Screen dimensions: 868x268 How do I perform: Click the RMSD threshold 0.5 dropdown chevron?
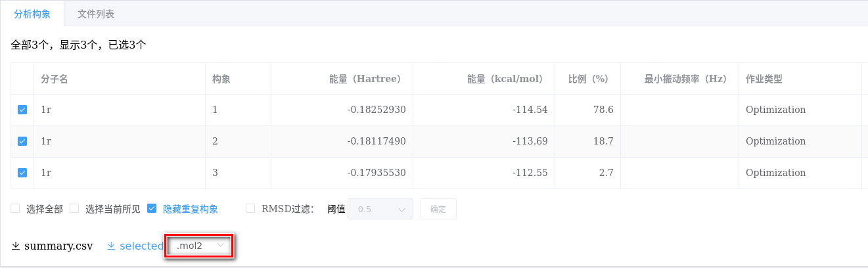pos(401,210)
